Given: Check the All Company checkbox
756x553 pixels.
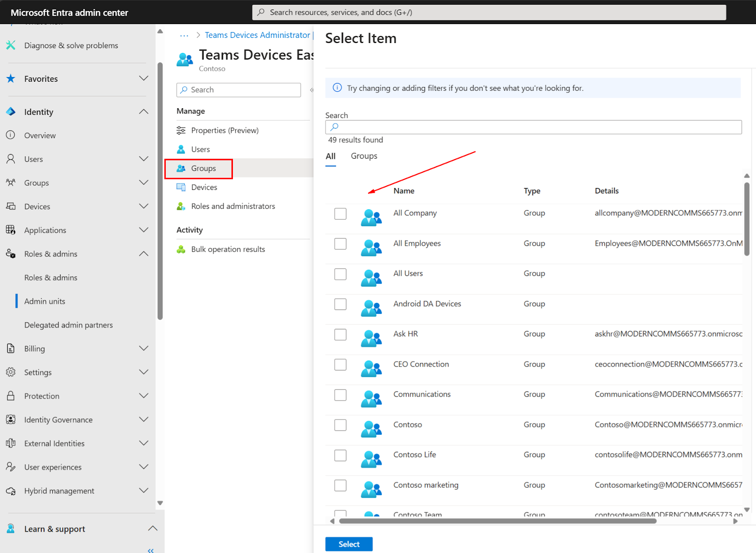Looking at the screenshot, I should [x=340, y=214].
